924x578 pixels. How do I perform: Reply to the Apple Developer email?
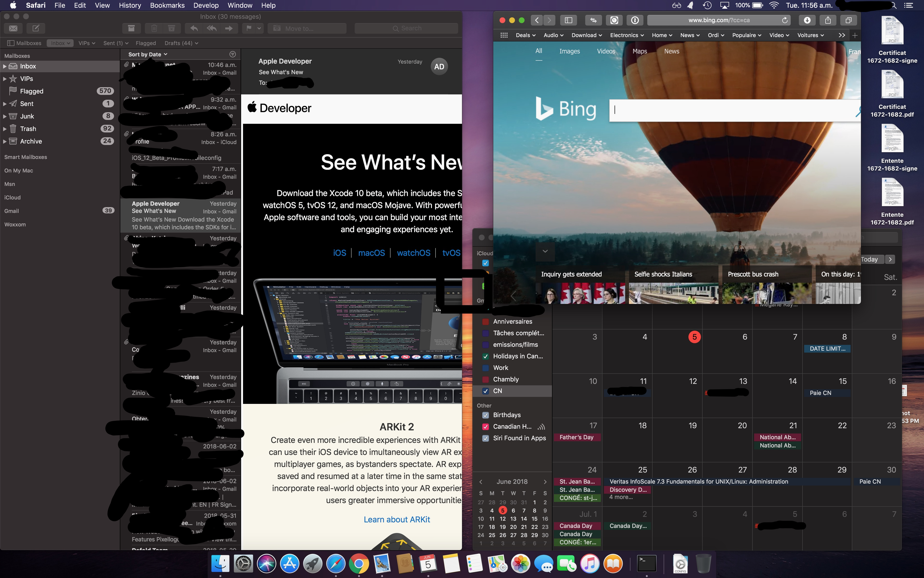click(194, 28)
